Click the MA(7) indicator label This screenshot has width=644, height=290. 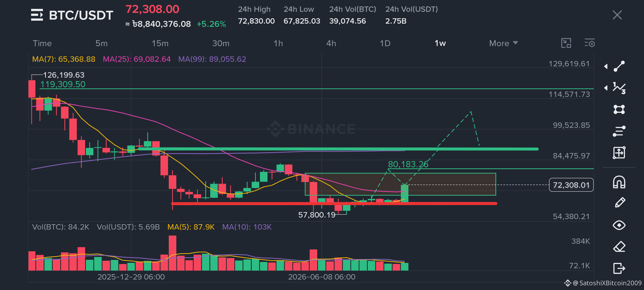[64, 59]
